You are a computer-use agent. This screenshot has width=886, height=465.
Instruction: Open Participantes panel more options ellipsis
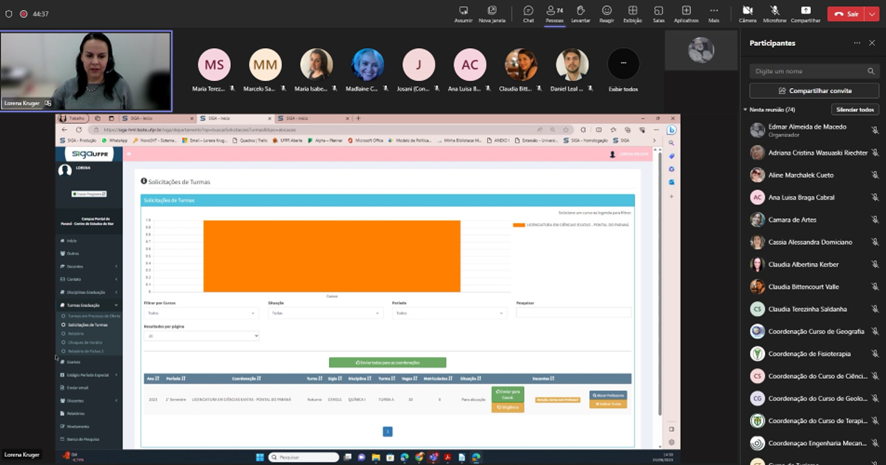856,43
